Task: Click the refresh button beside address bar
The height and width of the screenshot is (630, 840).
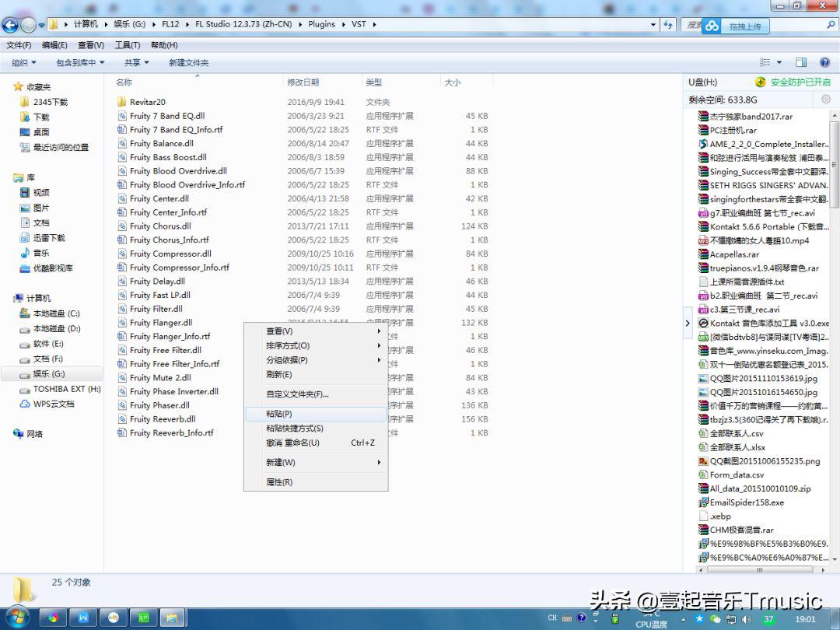Action: pos(667,25)
